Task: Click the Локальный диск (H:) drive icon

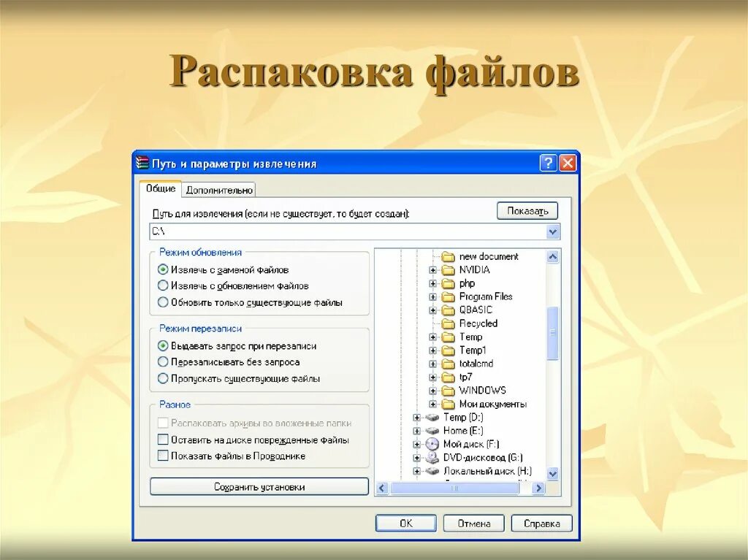Action: pyautogui.click(x=432, y=471)
